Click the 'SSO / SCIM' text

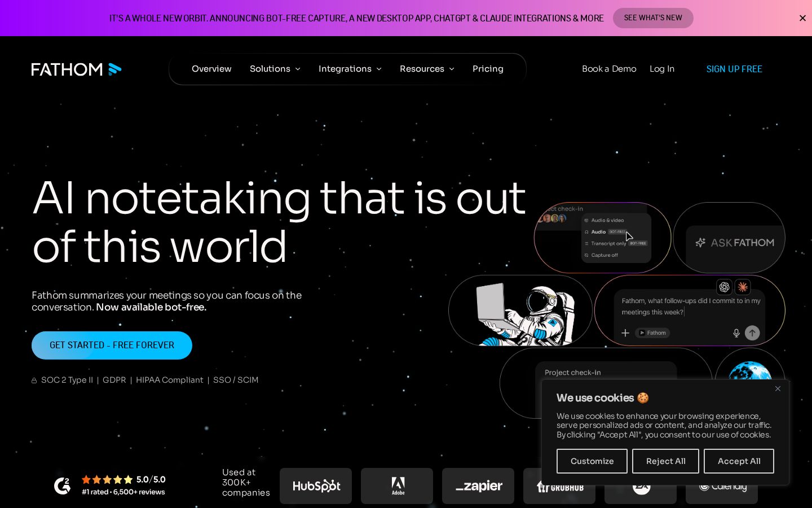[x=236, y=380]
